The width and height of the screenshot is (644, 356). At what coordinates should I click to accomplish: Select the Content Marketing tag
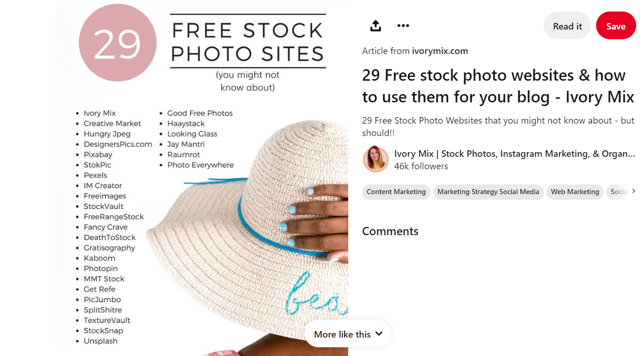(x=396, y=192)
